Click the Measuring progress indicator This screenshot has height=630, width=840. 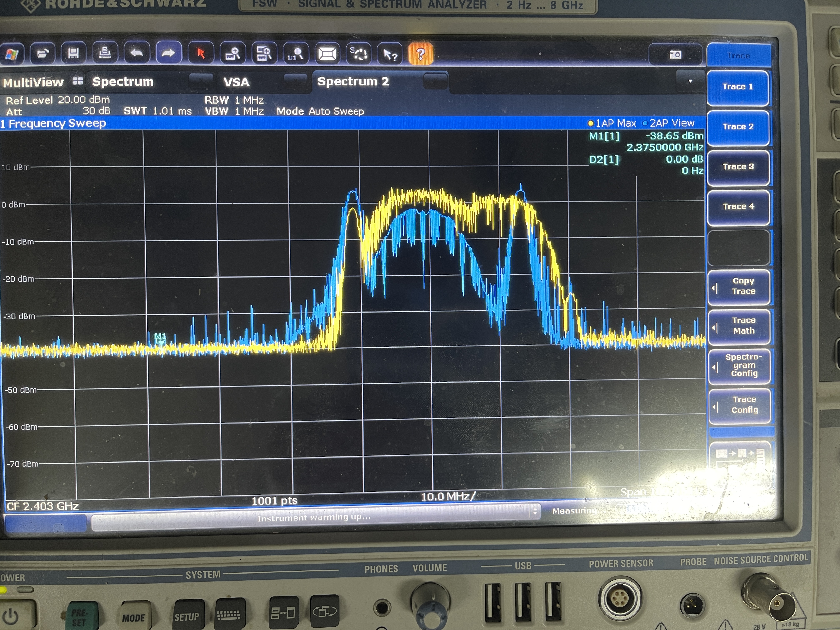[x=574, y=511]
